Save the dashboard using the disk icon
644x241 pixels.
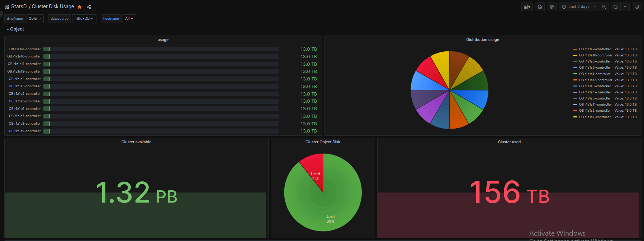coord(540,7)
